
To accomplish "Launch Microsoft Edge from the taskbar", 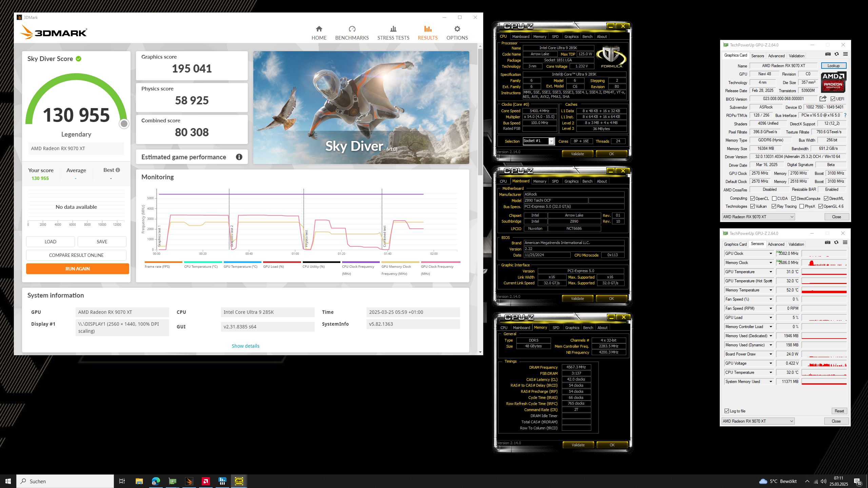I will pos(156,481).
